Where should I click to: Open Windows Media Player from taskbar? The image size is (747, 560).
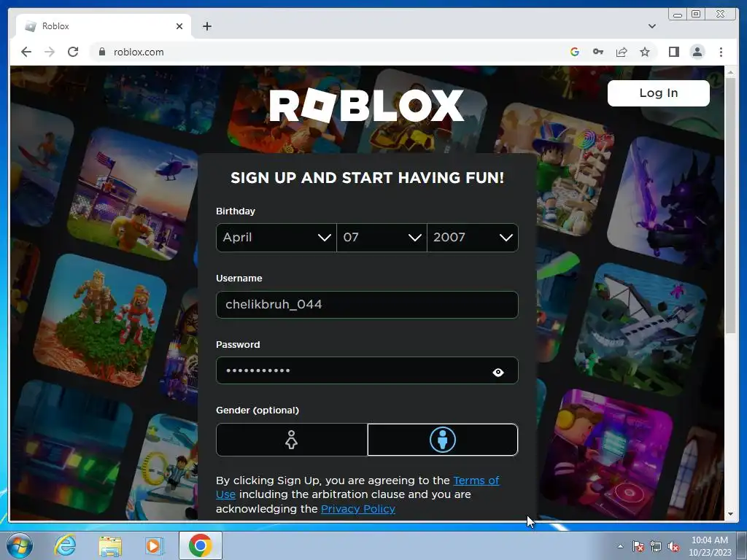coord(154,545)
